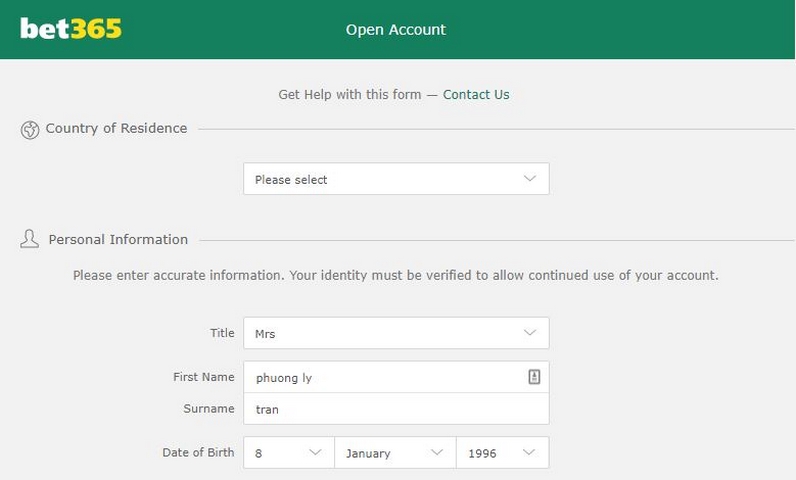Screen dimensions: 796x480
Task: Focus the First Name field containing 'phuong ly'
Action: click(385, 377)
